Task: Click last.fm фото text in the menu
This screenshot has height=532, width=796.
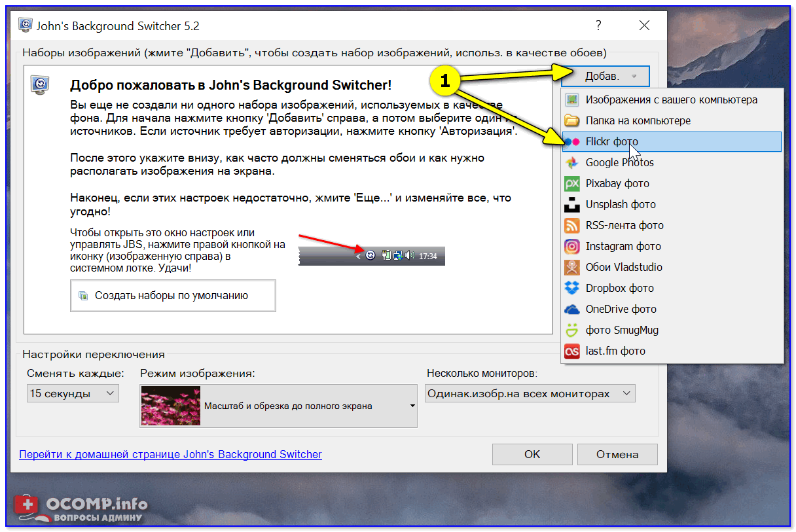Action: pos(615,351)
